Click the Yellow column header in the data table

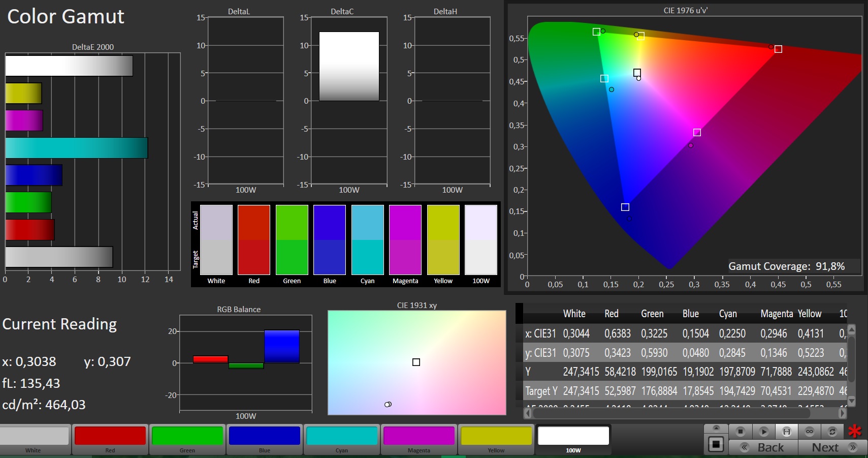coord(810,314)
